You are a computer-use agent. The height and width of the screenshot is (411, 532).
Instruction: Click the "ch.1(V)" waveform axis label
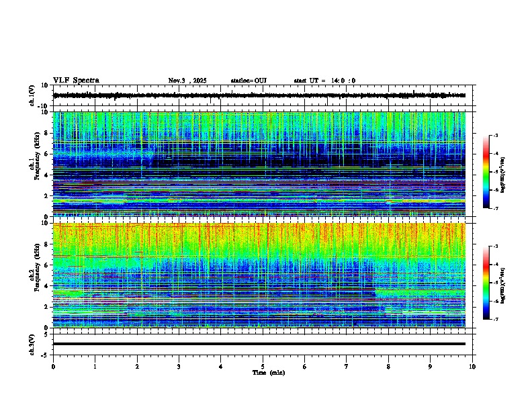point(32,95)
